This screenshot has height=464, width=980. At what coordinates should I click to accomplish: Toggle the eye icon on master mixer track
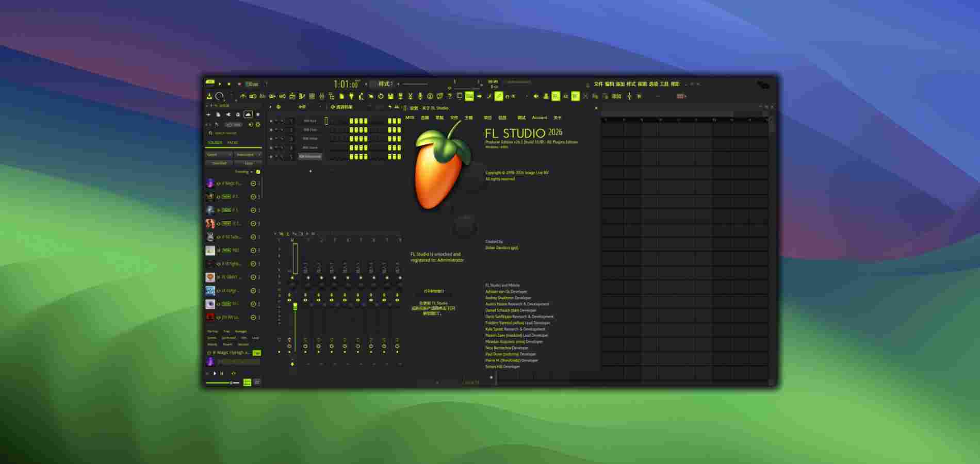[289, 300]
